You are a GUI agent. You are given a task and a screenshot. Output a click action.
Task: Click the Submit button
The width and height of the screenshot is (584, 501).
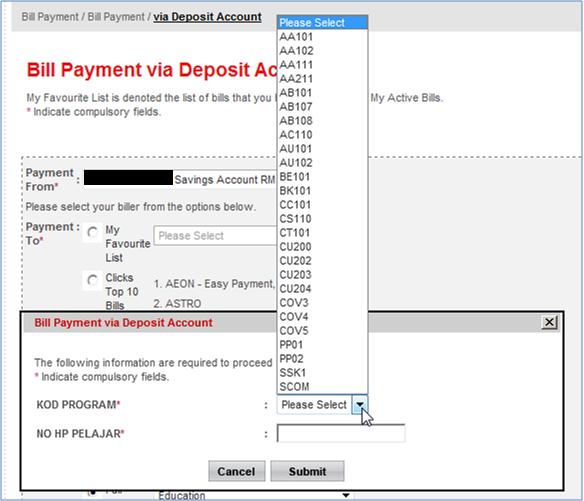307,471
